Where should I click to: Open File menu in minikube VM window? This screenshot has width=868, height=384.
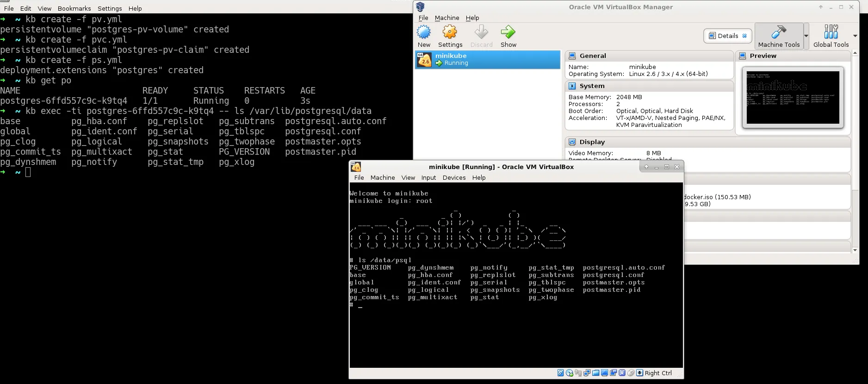tap(359, 177)
